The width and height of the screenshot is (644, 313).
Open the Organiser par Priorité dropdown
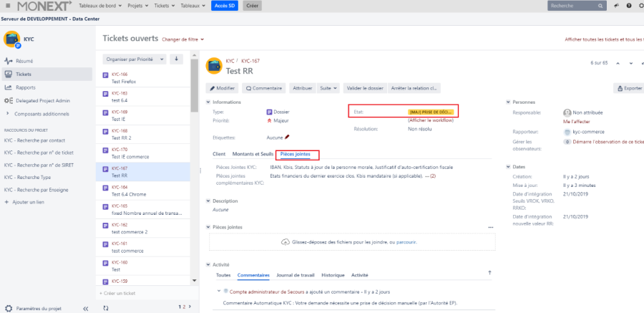pyautogui.click(x=133, y=59)
